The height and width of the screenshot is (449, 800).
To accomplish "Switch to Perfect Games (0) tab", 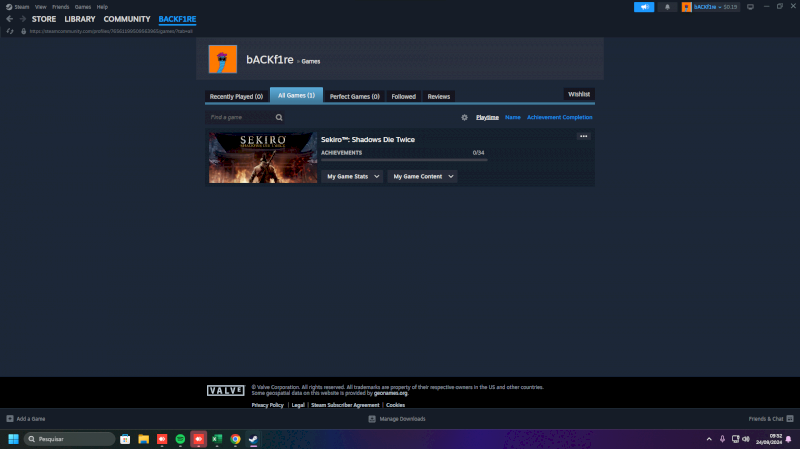I will 355,96.
